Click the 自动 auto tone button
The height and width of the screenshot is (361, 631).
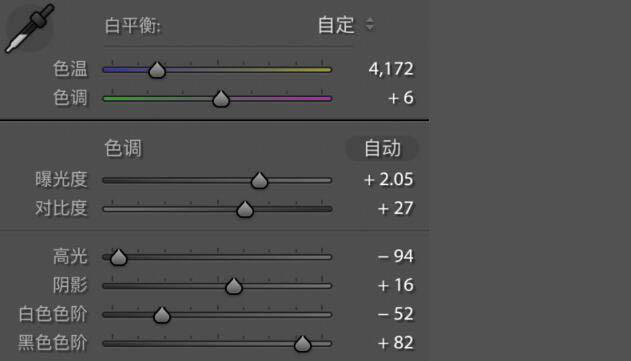(382, 148)
